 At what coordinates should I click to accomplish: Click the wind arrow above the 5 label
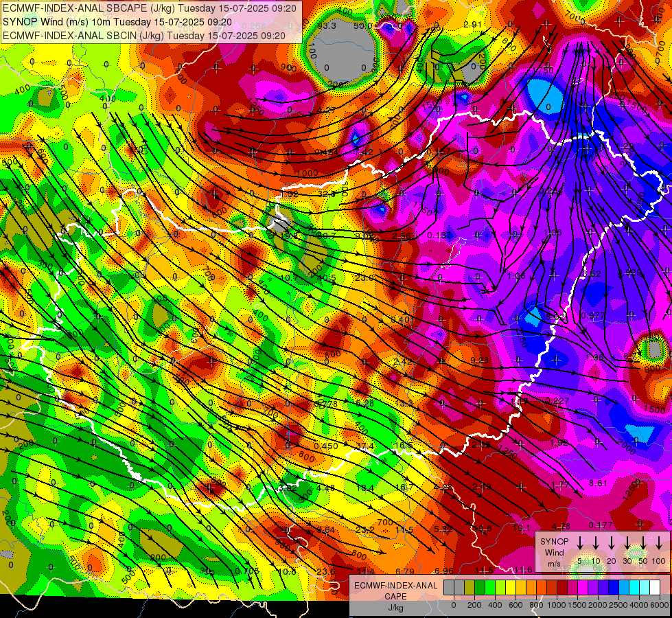580,542
